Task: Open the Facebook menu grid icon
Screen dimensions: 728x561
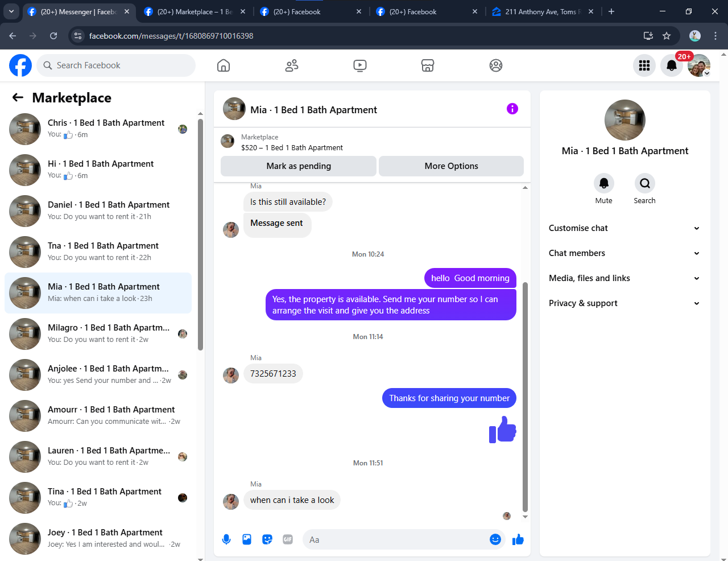Action: (644, 65)
